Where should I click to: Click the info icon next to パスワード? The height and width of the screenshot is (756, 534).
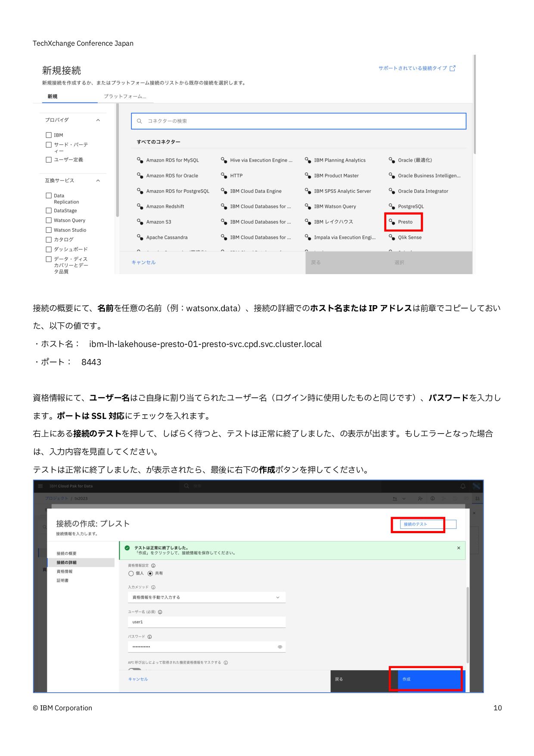(150, 637)
